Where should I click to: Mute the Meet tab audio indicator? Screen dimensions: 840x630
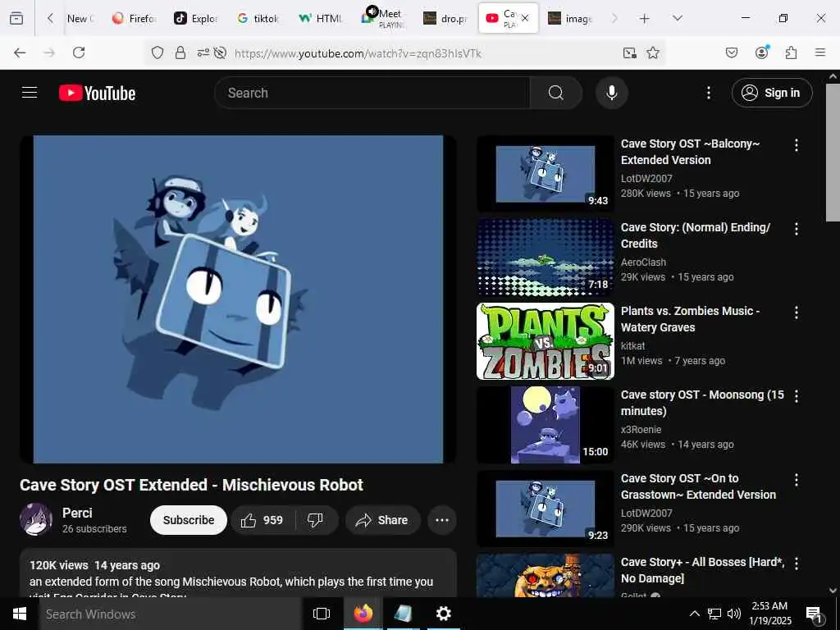[x=372, y=11]
